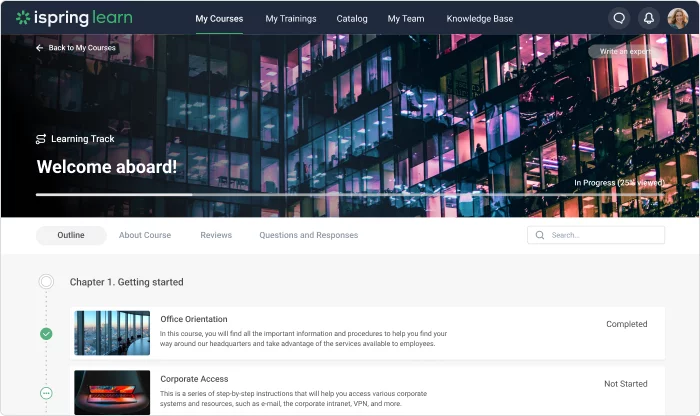700x416 pixels.
Task: Click the Write an expert button
Action: (x=625, y=51)
